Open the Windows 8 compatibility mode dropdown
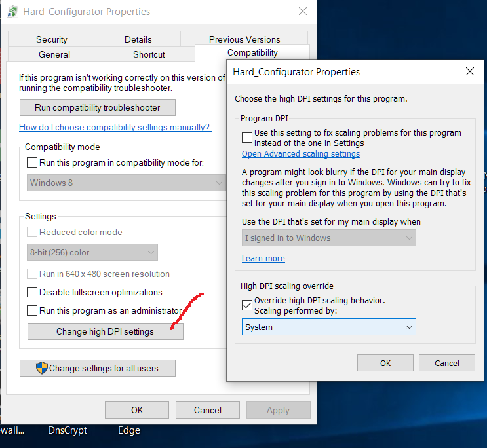This screenshot has height=448, width=487. pos(127,183)
